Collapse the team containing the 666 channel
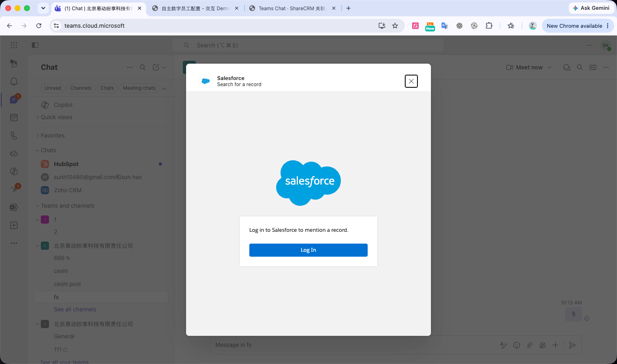 pos(38,246)
